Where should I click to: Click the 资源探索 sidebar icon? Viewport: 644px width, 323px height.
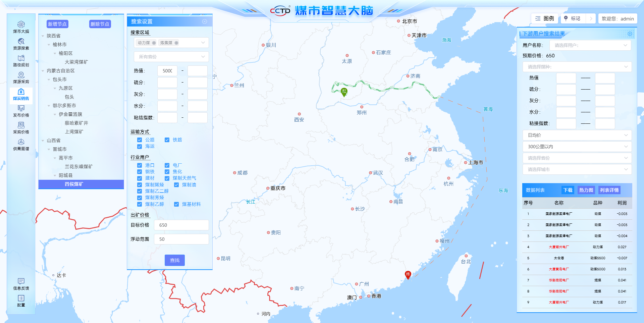coord(21,44)
